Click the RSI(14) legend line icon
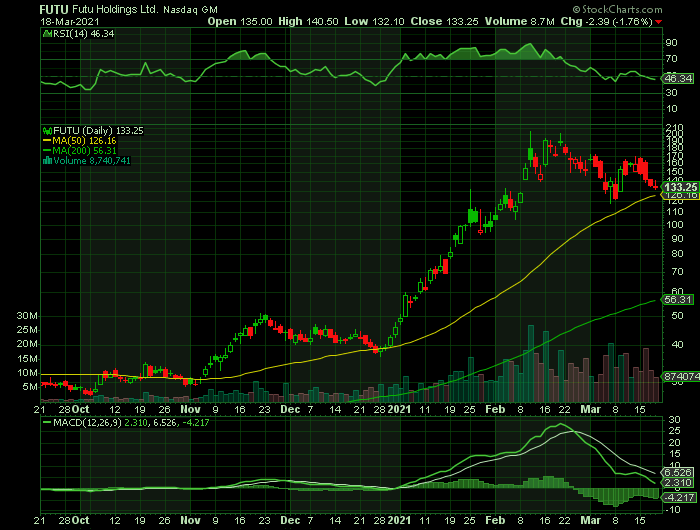Image resolution: width=700 pixels, height=530 pixels. point(47,33)
